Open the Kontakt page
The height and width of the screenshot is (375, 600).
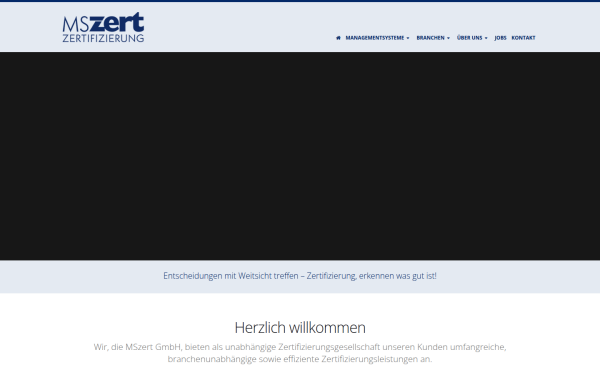tap(523, 38)
